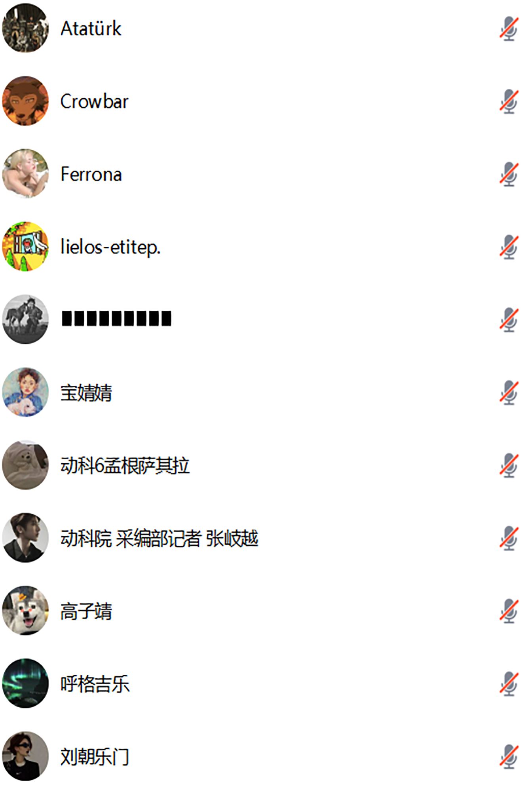
Task: Open the husky dog avatar of 高子靖
Action: tap(25, 610)
